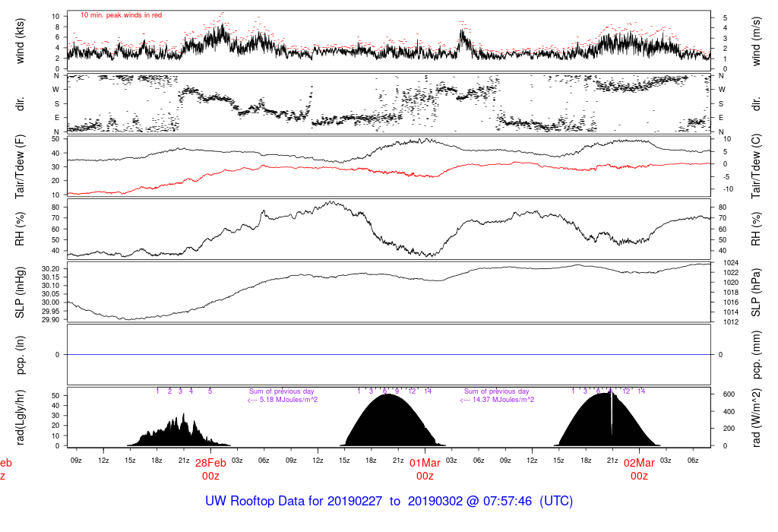This screenshot has height=532, width=778.
Task: Click the '600' W/m^2 tick label
Action: click(x=729, y=394)
